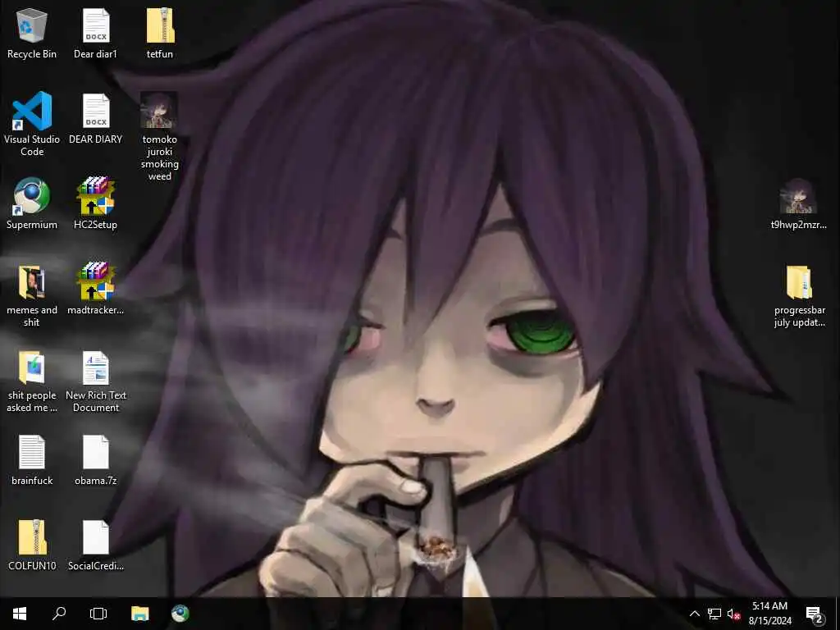Open the clock showing 5:14 AM

click(x=769, y=614)
